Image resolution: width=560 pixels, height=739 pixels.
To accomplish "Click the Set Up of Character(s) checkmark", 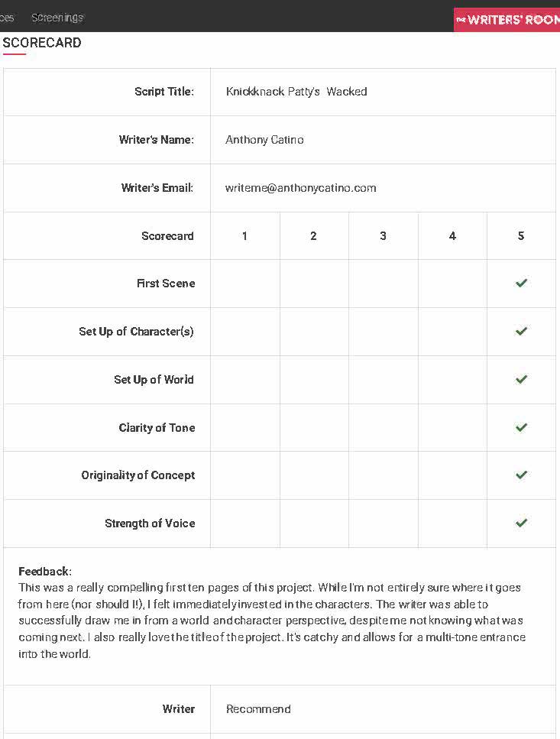I will click(521, 332).
